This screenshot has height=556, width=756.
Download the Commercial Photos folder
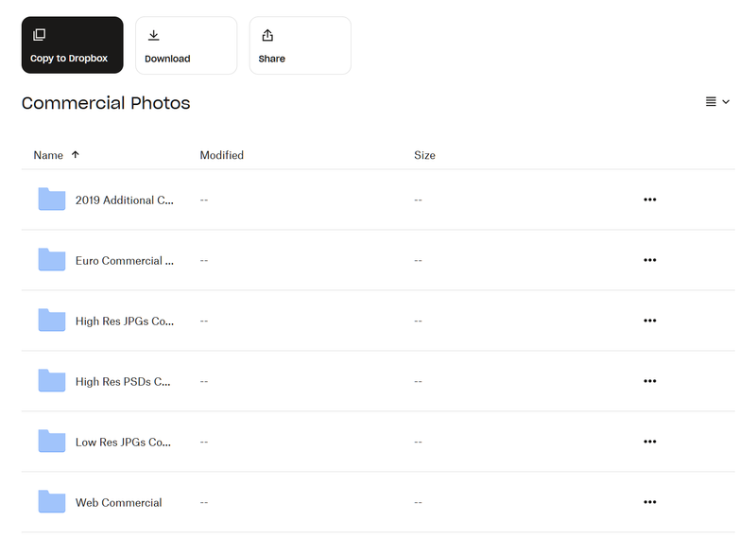185,45
